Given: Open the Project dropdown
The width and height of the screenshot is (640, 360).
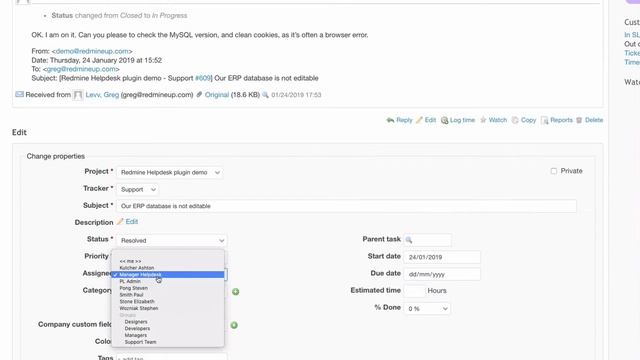Looking at the screenshot, I should (169, 172).
